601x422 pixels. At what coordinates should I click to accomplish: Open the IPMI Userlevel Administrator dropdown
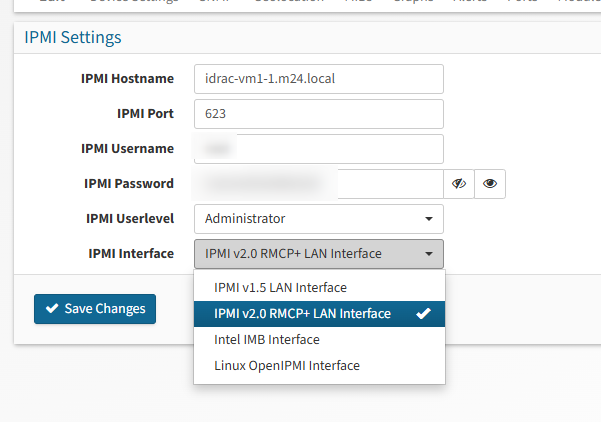pos(318,219)
